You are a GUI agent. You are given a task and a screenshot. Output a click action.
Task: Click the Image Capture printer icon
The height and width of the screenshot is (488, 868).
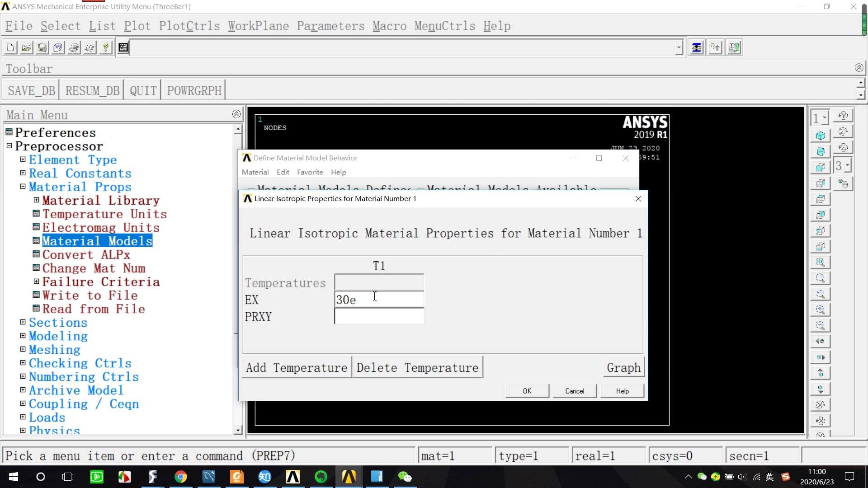point(74,47)
